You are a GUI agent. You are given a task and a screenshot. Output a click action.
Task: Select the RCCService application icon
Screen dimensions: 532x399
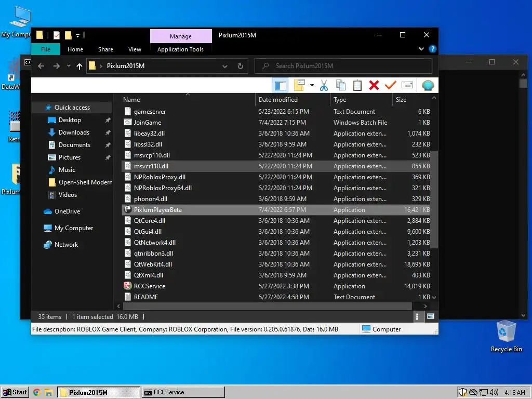coord(128,286)
